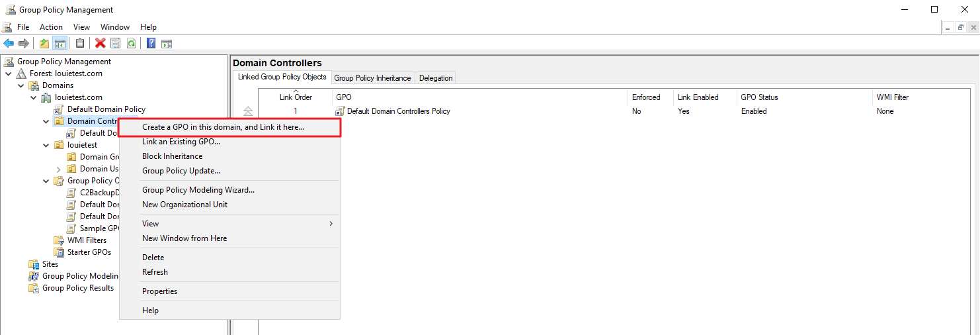Screen dimensions: 980x335
Task: Click the Forest: louietest.com tree icon
Action: [x=22, y=73]
